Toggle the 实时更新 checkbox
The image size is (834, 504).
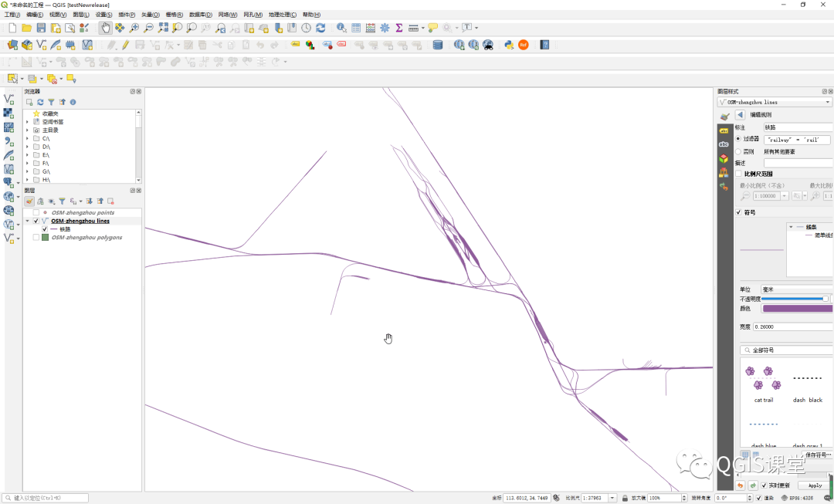[764, 485]
